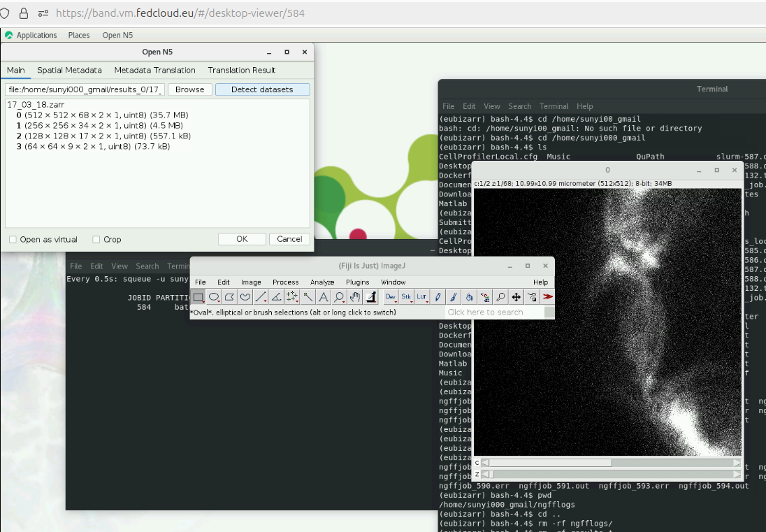Click the browser address bar URL

tap(180, 13)
